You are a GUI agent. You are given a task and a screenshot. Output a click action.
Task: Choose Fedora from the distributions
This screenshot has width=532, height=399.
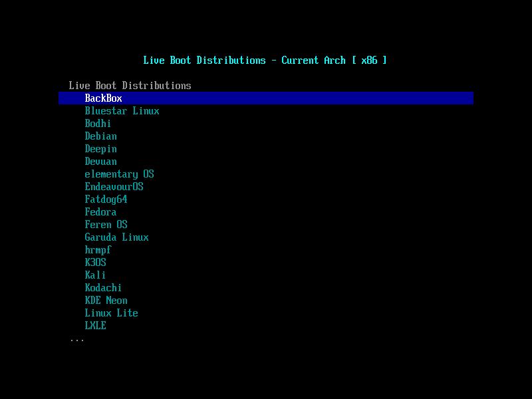click(100, 211)
